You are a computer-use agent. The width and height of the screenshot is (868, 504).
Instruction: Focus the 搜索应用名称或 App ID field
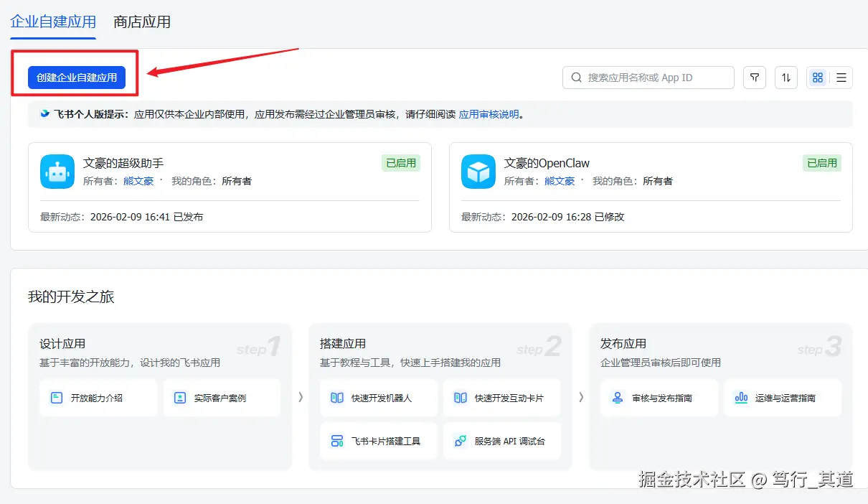(648, 78)
